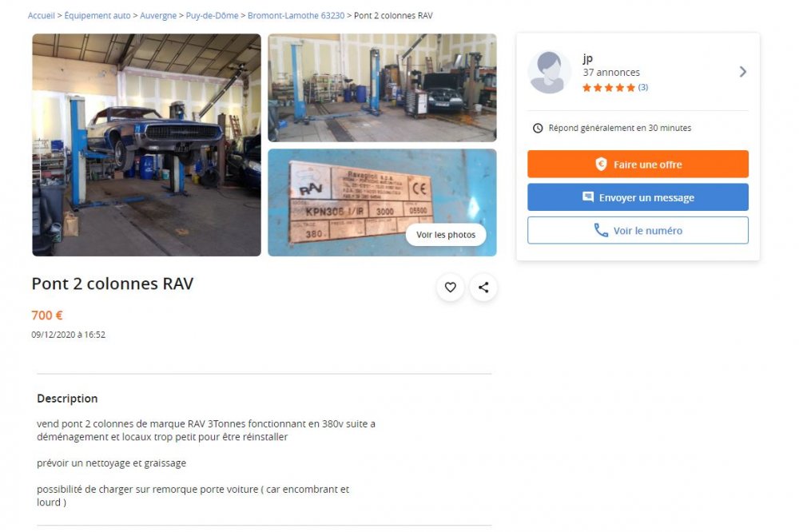Screen dimensions: 799x532
Task: Open Puy-de-Dôme breadcrumb link
Action: click(212, 16)
